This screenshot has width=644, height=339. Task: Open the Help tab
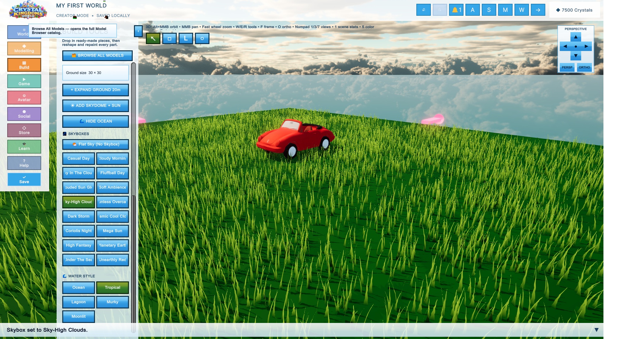coord(24,163)
